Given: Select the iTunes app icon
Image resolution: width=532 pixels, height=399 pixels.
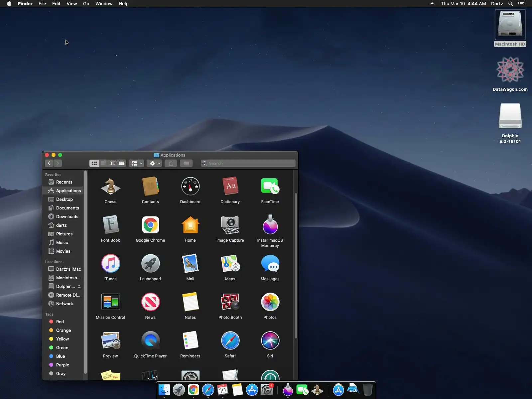Looking at the screenshot, I should click(110, 264).
